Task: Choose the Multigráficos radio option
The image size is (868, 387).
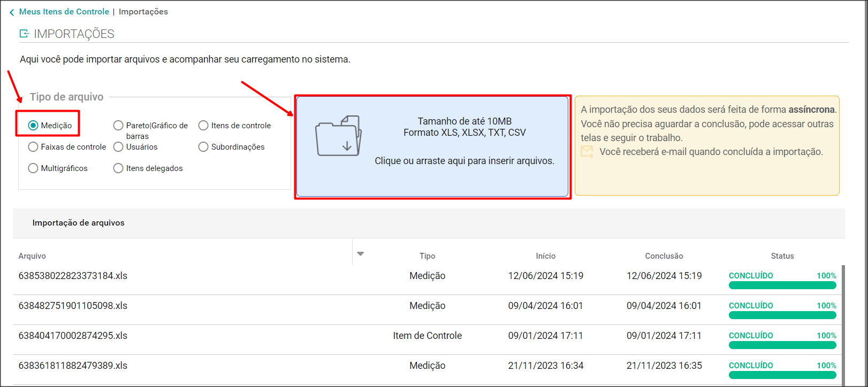Action: [33, 168]
